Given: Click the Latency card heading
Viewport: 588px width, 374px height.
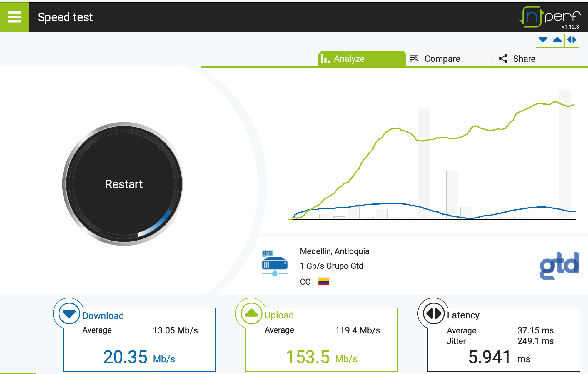Looking at the screenshot, I should (x=463, y=315).
